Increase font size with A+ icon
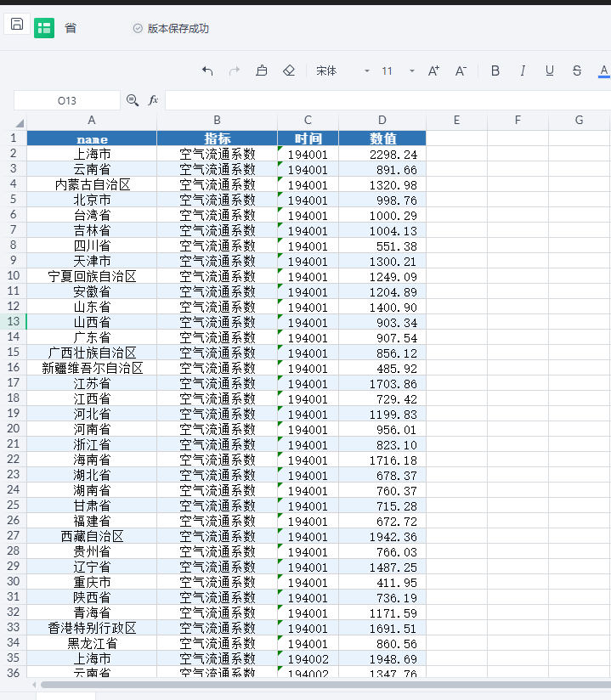Screen dimensions: 611x700 433,71
